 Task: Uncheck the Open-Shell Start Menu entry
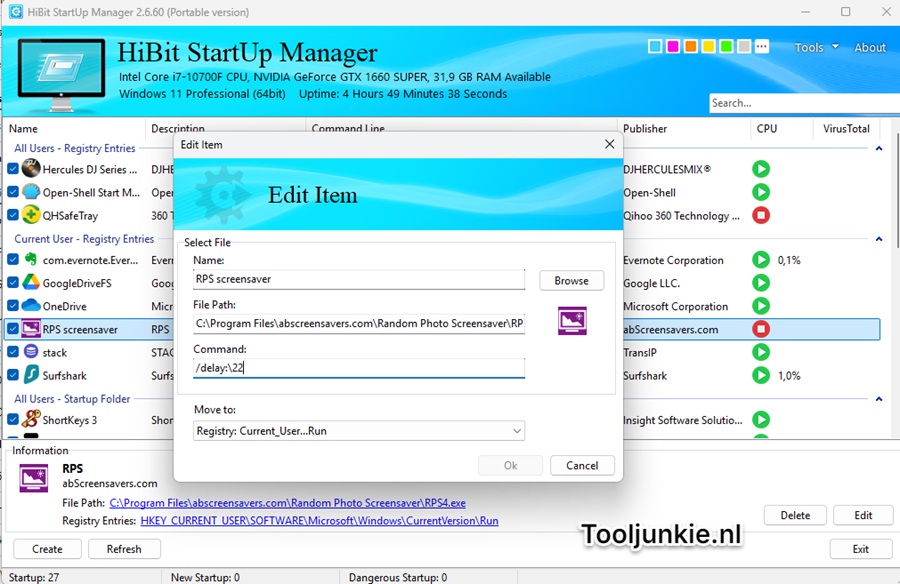[x=13, y=192]
